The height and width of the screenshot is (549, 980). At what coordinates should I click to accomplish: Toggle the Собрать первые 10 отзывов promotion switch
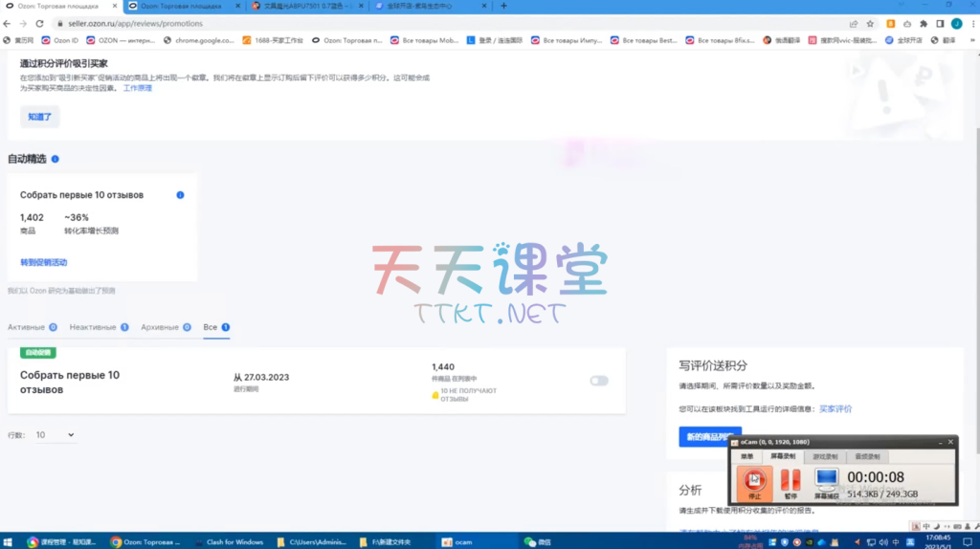pyautogui.click(x=599, y=381)
